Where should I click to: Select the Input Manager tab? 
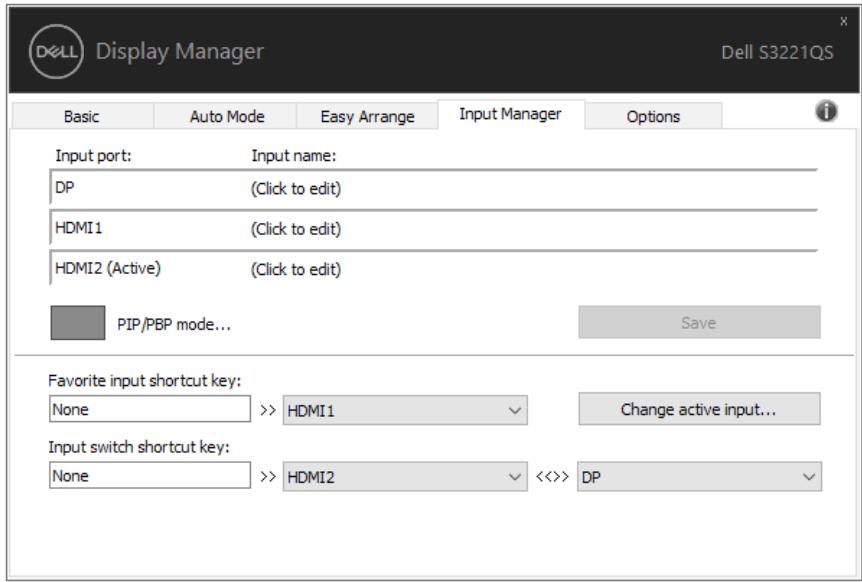coord(510,114)
